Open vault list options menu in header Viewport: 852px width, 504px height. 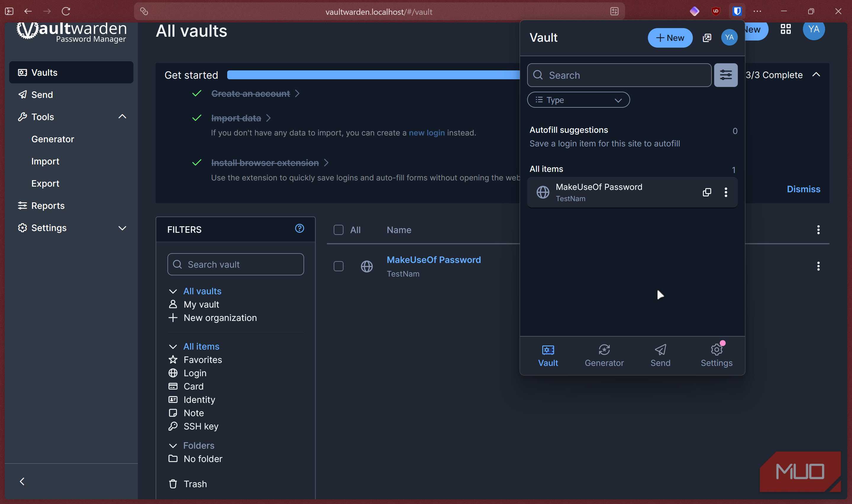tap(818, 230)
